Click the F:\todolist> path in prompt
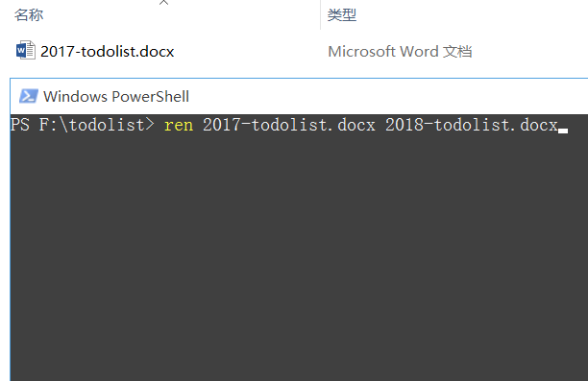Screen dimensions: 588x381 96,125
